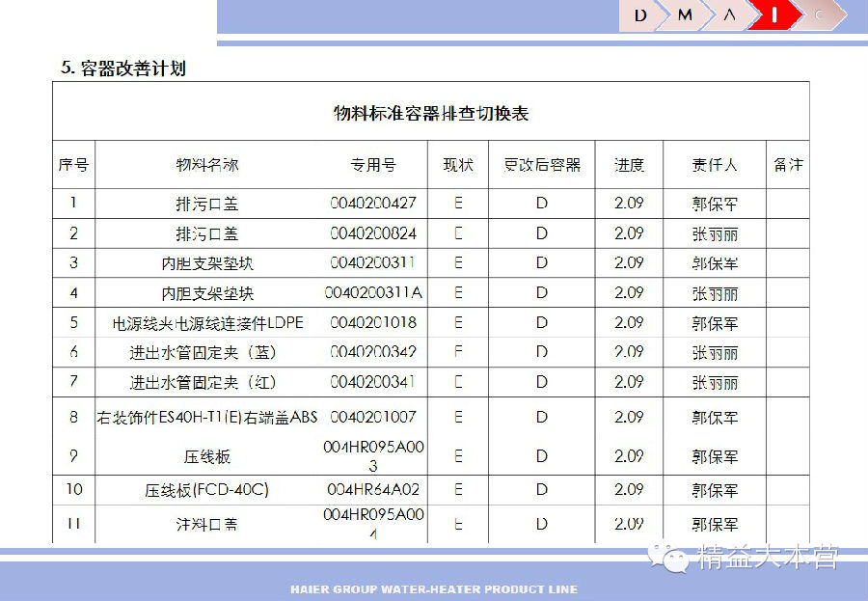
Task: Click the 序号 column header
Action: pyautogui.click(x=73, y=165)
